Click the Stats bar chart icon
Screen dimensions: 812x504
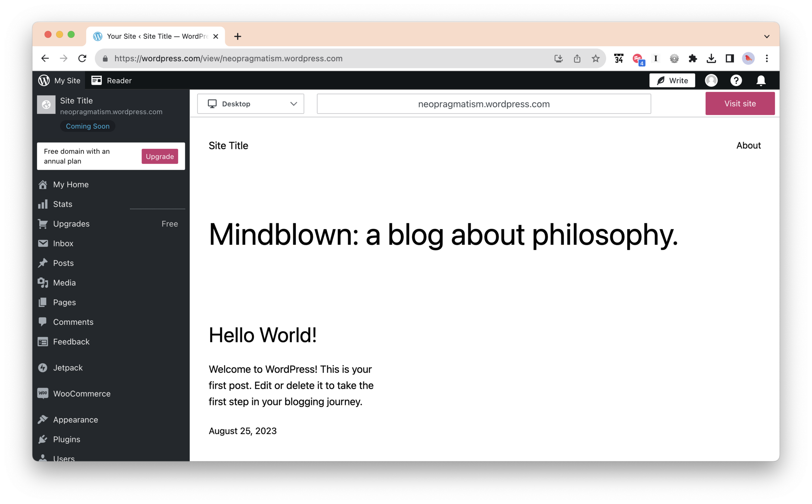tap(43, 204)
